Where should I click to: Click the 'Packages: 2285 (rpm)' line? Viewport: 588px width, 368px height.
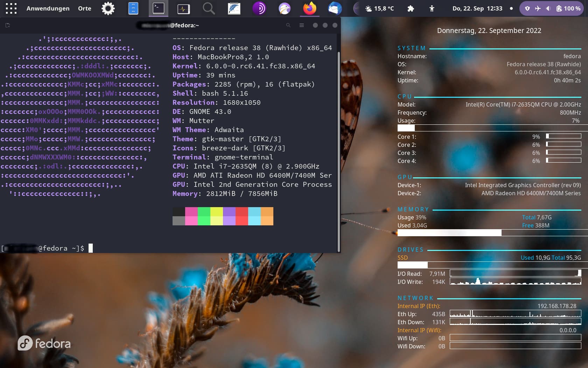coord(244,84)
